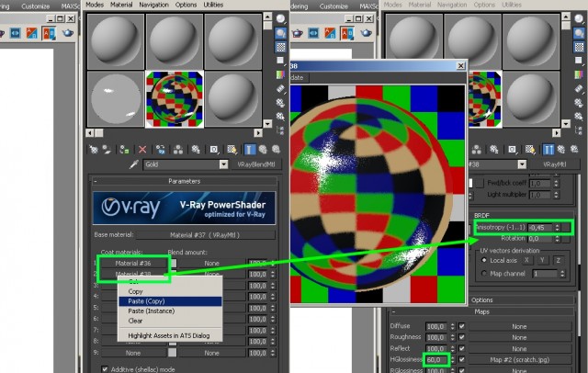Click blend color swatch of coat 9
Screen dimensions: 588x373
[x=172, y=353]
